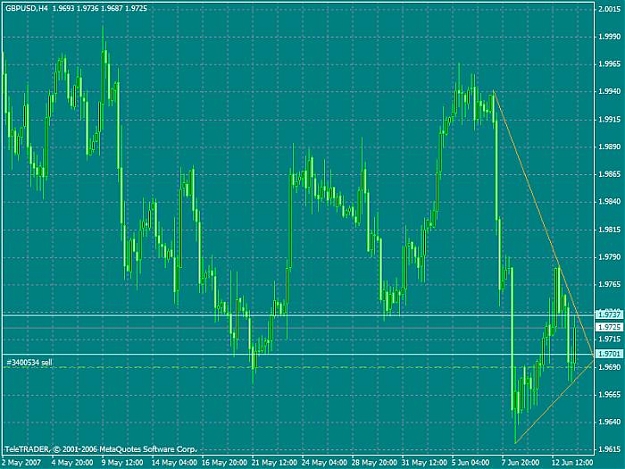Click the 2.0015 price scale label
The width and height of the screenshot is (625, 469).
tap(610, 10)
